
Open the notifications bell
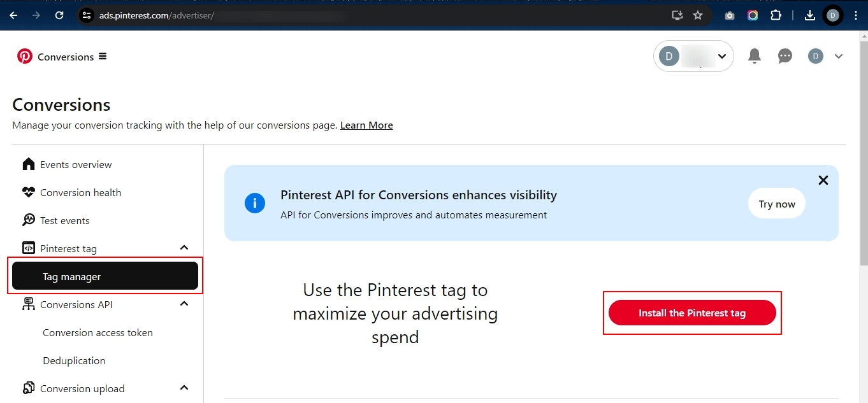755,56
